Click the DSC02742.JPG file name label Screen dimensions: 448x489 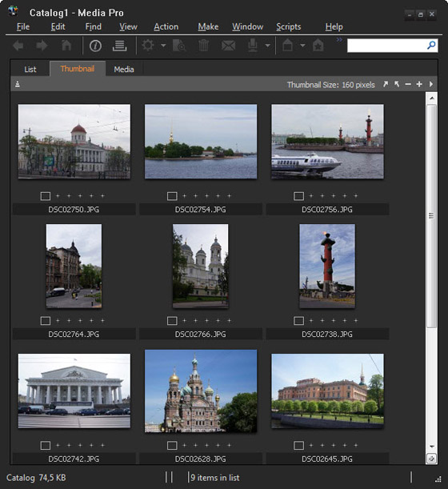[74, 459]
